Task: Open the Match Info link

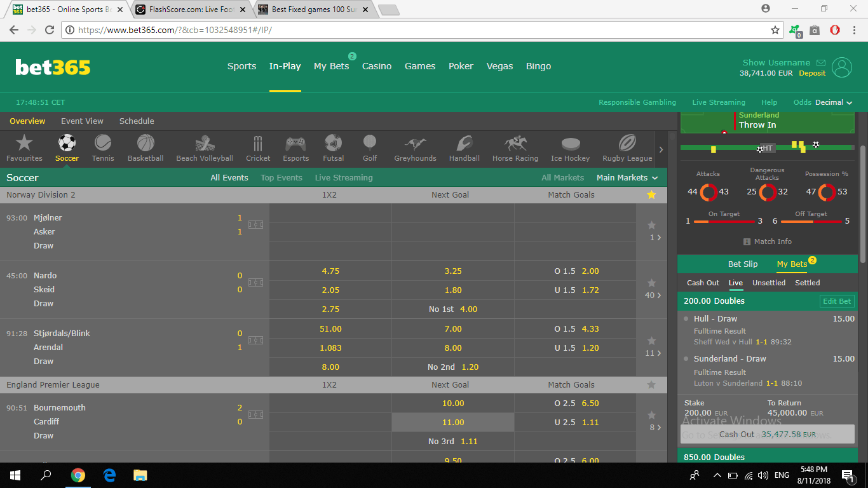Action: tap(768, 241)
